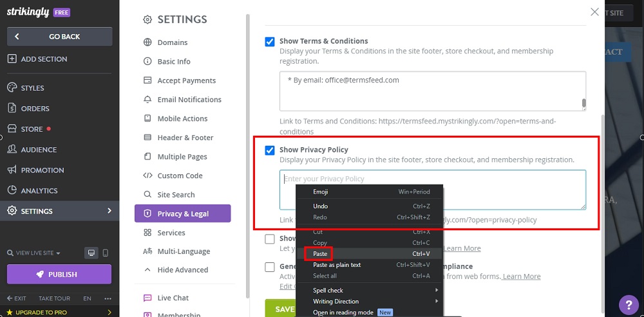
Task: Click the Publish button
Action: pyautogui.click(x=59, y=275)
